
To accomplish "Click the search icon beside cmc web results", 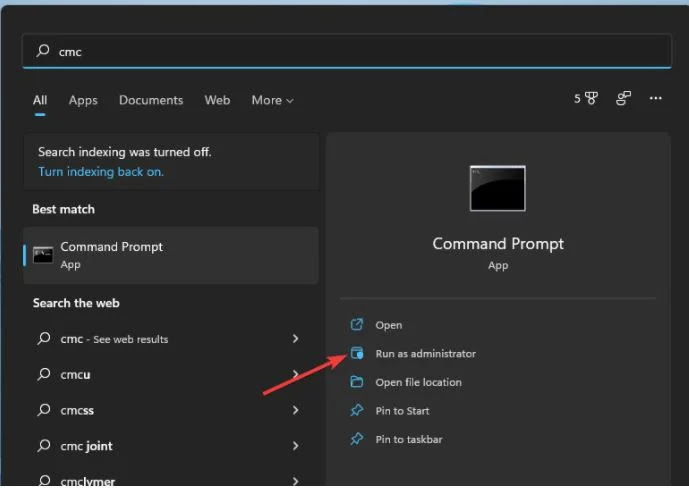I will [44, 338].
